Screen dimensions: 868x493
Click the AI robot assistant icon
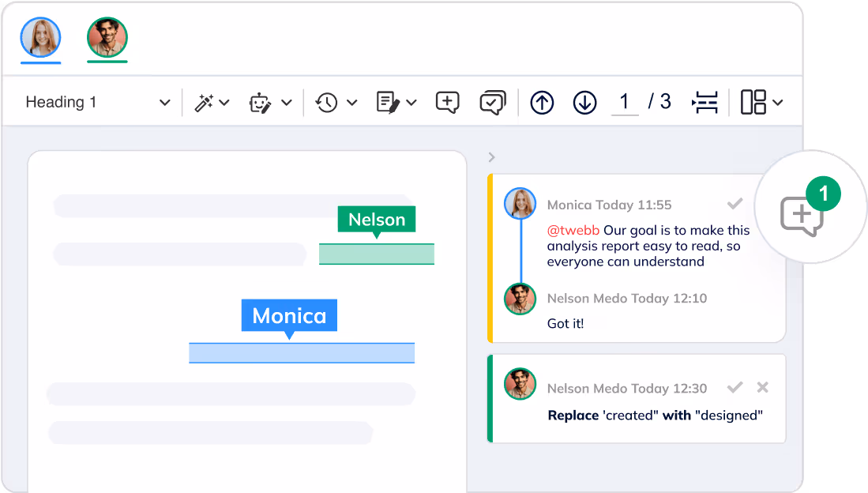(261, 103)
